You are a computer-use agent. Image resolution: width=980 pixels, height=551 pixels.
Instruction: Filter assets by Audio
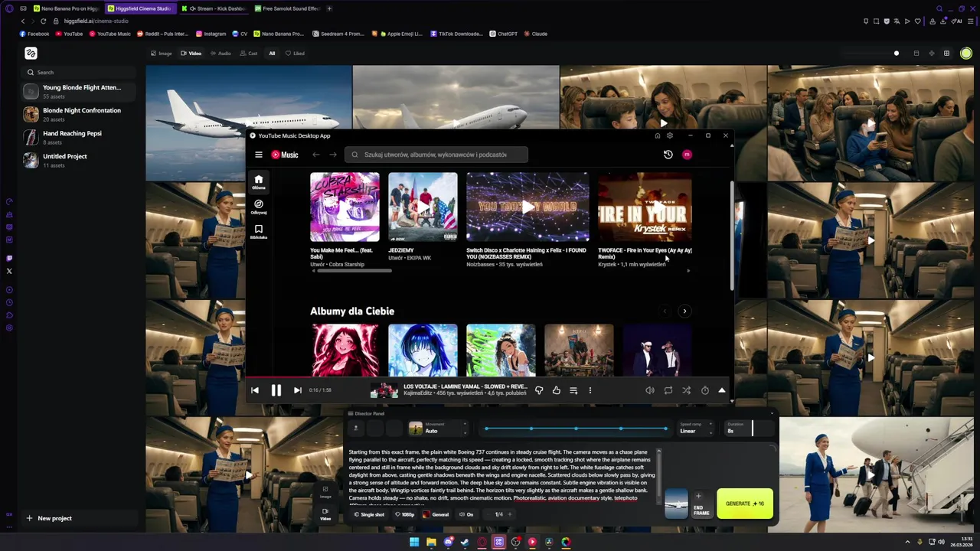coord(220,54)
